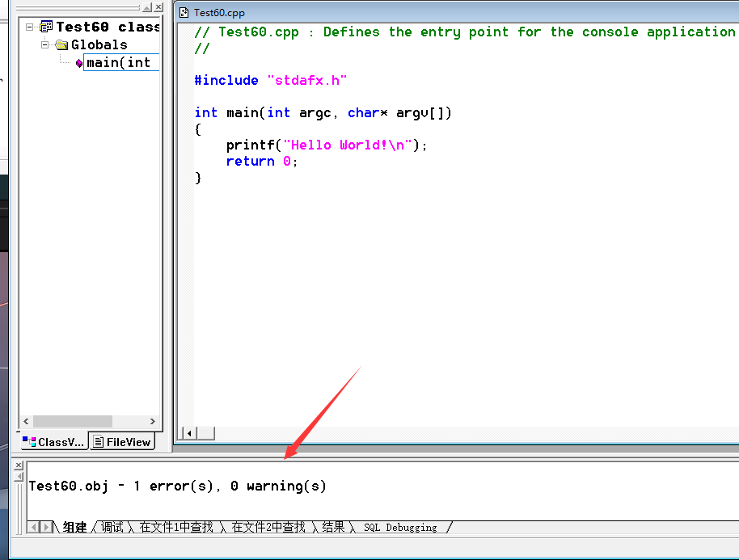This screenshot has height=560, width=739.
Task: Collapse the Test60 classes tree node
Action: point(28,27)
